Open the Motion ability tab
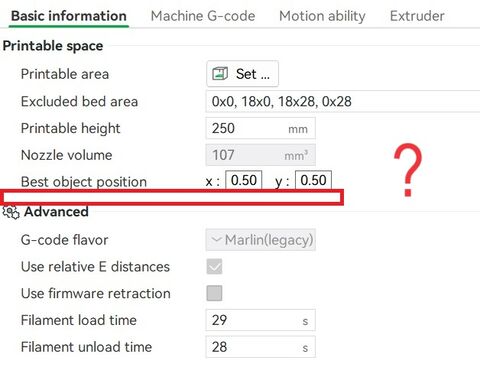Image resolution: width=480 pixels, height=367 pixels. pyautogui.click(x=322, y=16)
